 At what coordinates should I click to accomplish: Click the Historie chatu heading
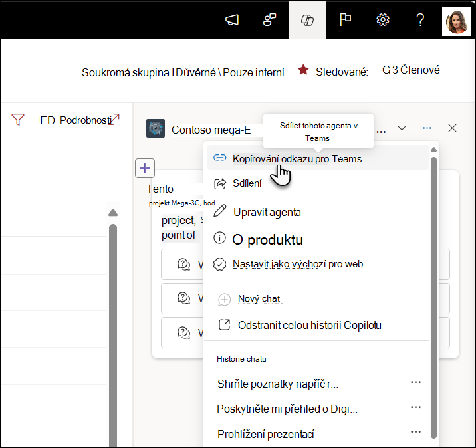(x=241, y=359)
